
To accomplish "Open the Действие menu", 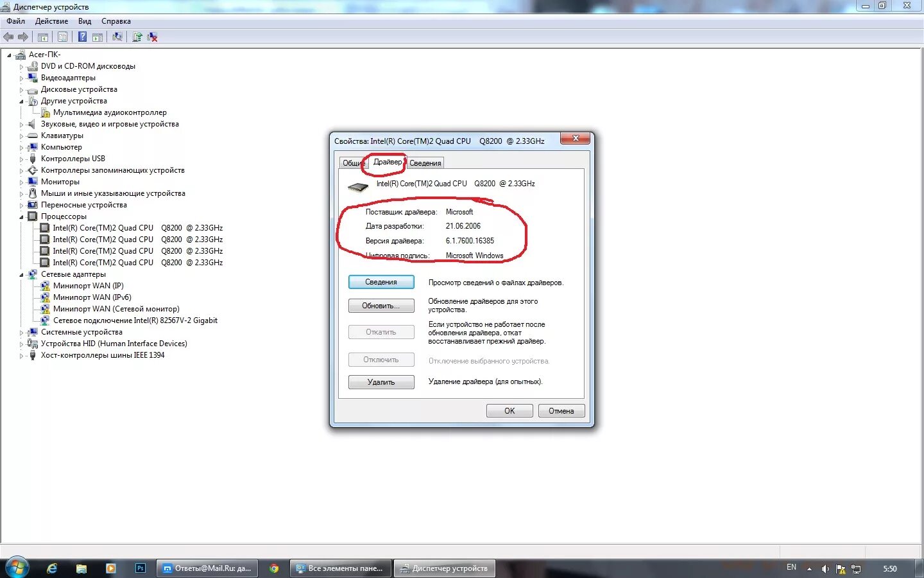I will (x=51, y=21).
